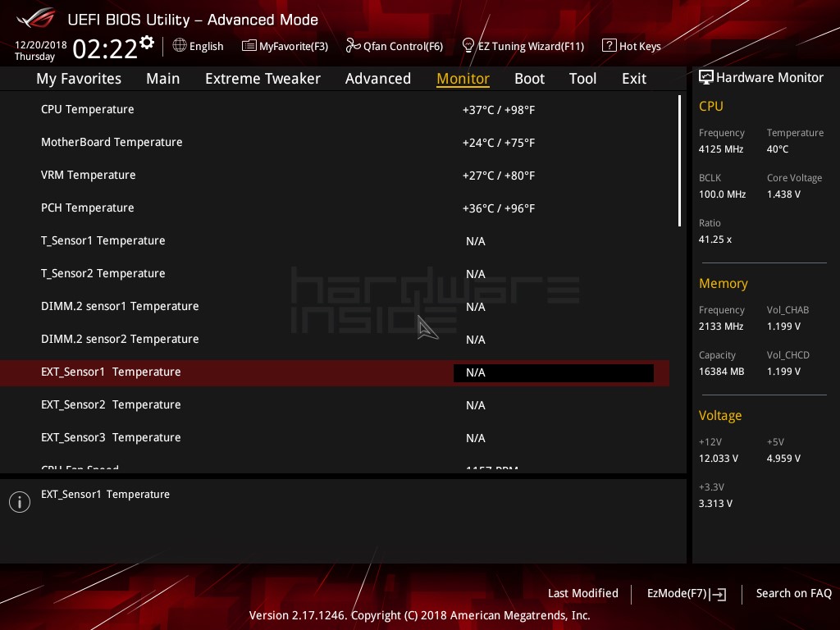Viewport: 840px width, 630px height.
Task: Switch to the Boot tab
Action: click(x=529, y=78)
